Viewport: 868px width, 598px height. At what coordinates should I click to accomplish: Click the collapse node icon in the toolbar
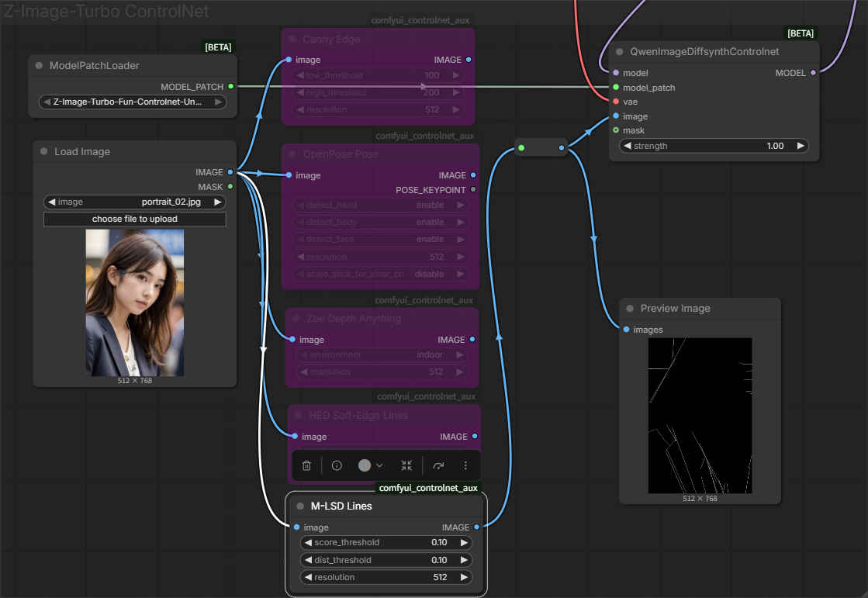point(406,465)
